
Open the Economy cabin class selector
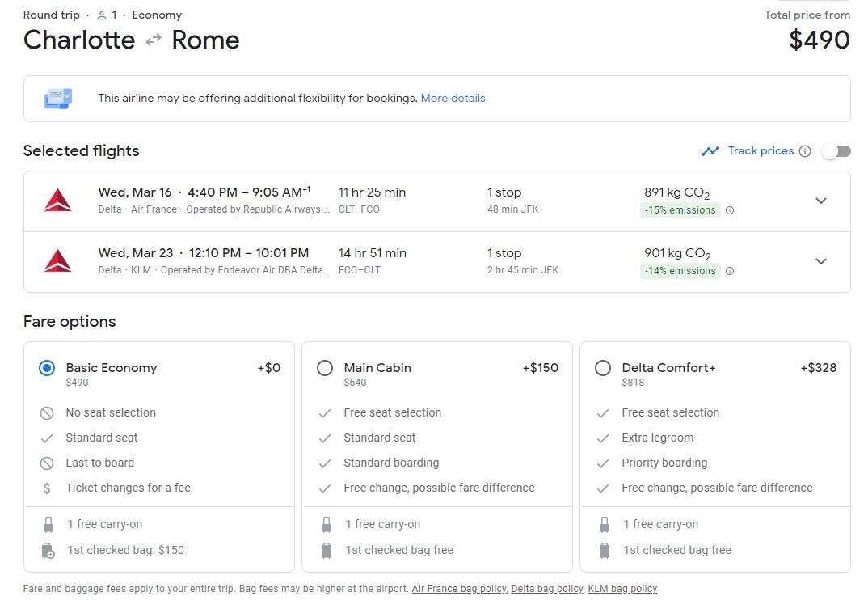click(157, 14)
